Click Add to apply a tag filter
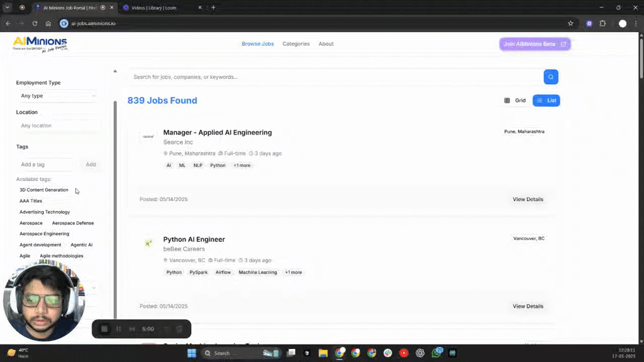 [91, 164]
